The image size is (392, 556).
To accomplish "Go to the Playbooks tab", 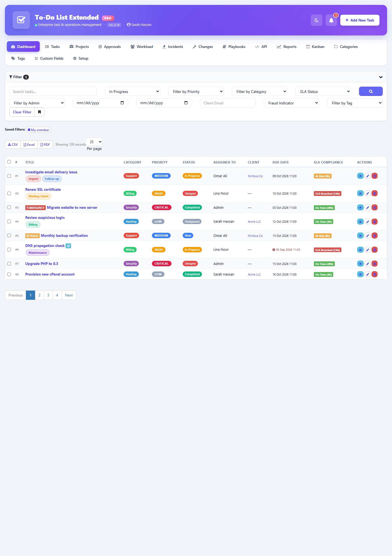I will pos(234,47).
